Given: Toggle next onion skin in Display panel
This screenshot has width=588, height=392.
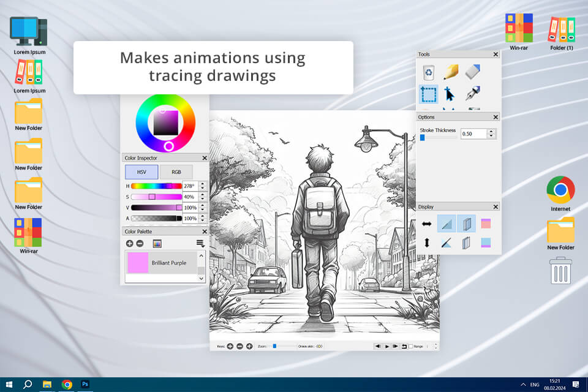Looking at the screenshot, I should click(x=466, y=243).
